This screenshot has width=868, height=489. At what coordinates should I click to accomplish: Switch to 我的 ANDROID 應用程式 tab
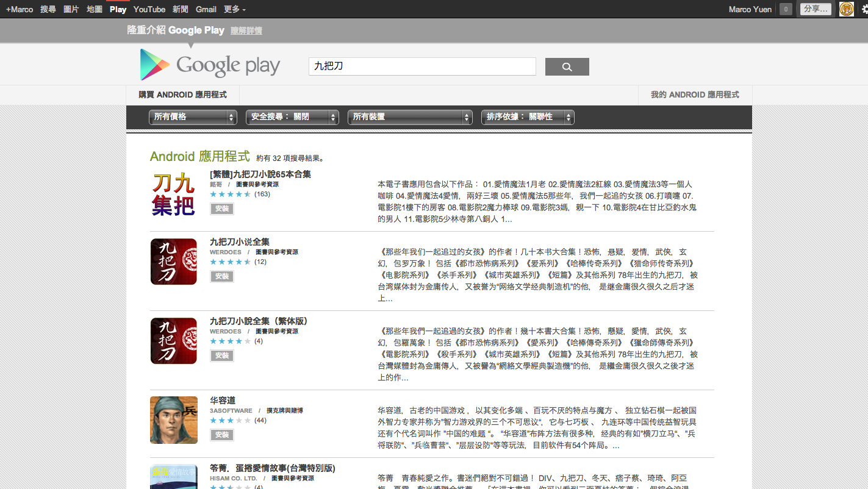click(695, 95)
